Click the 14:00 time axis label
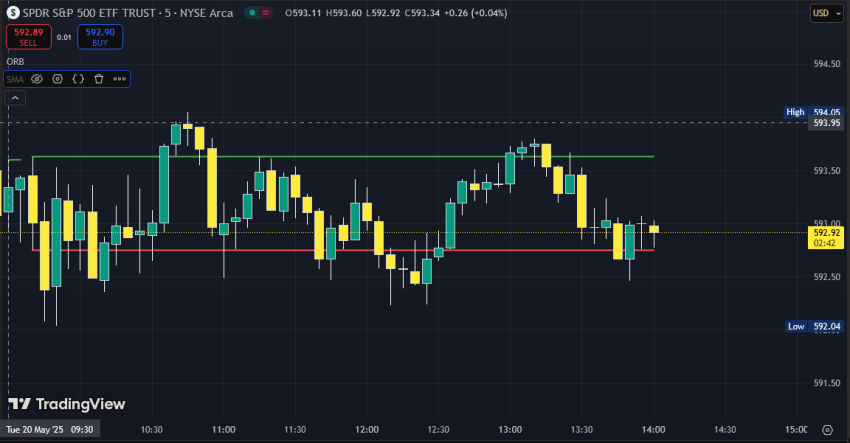850x443 pixels. click(653, 430)
